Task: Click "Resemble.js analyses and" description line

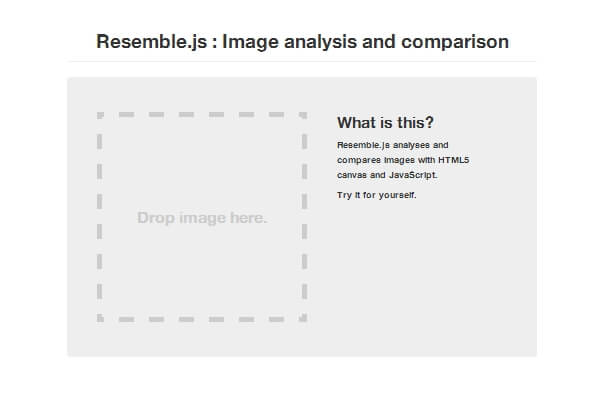Action: 393,145
